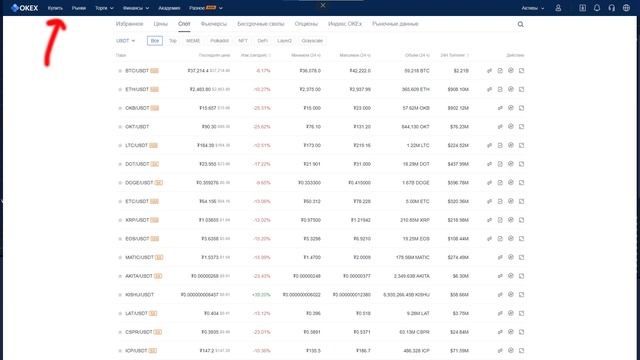Viewport: 640px width, 360px height.
Task: Select the Polkadot filter
Action: [x=219, y=41]
